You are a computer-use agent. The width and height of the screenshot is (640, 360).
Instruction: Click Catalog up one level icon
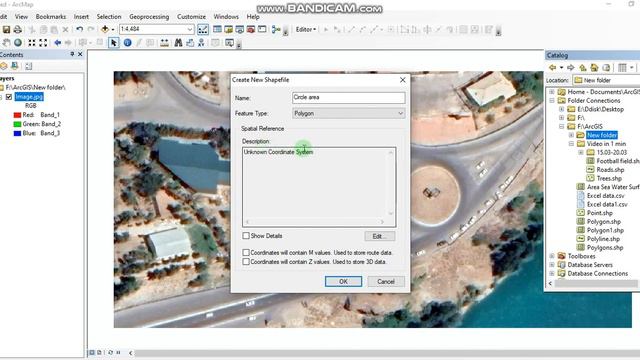pos(583,67)
